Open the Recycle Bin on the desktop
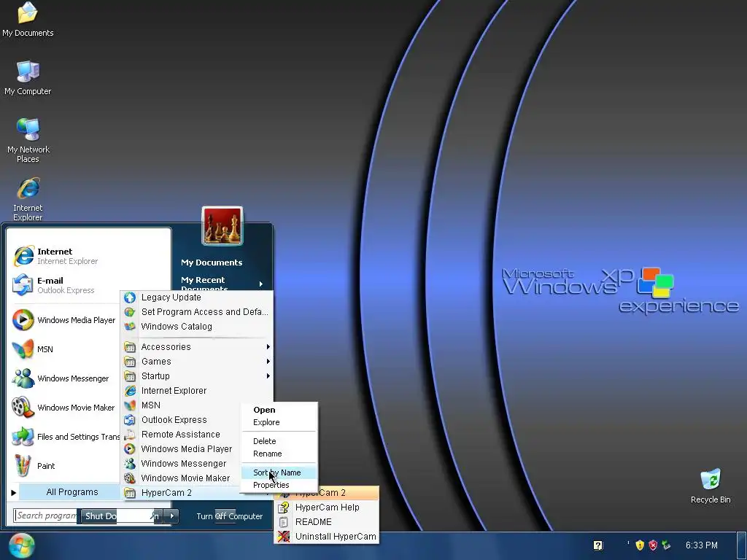Screen dimensions: 747x560 [x=711, y=486]
